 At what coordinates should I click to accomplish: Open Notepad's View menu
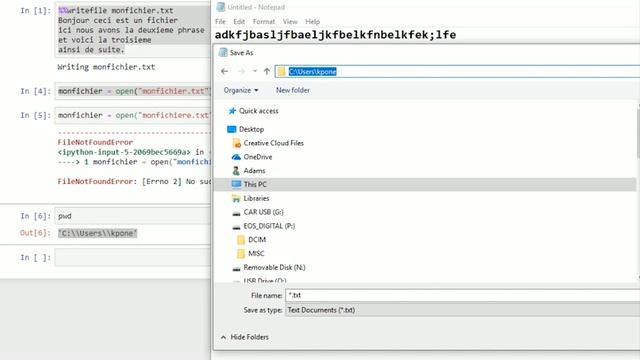[x=290, y=22]
